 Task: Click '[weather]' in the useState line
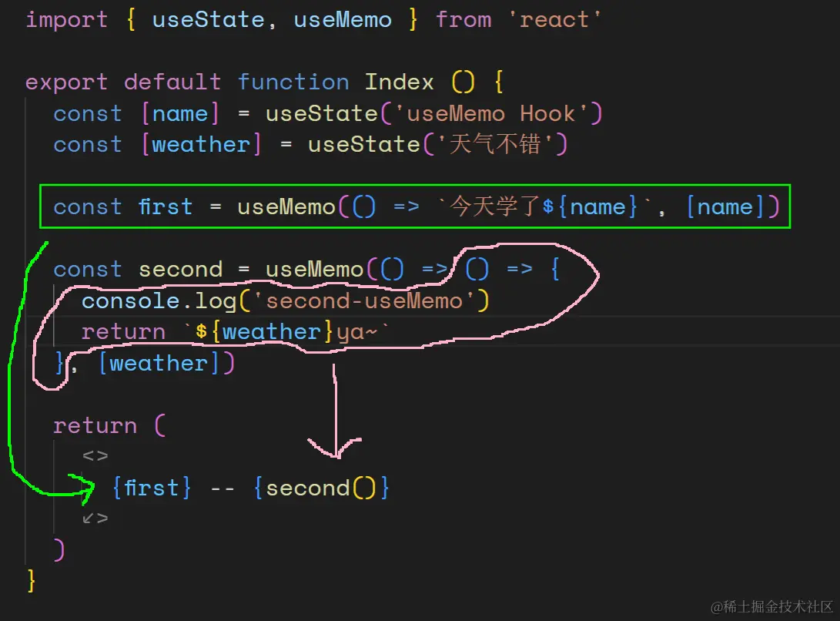(202, 145)
